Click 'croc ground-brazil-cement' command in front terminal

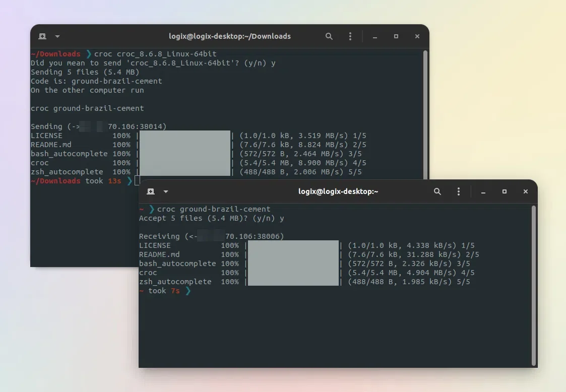pyautogui.click(x=214, y=209)
